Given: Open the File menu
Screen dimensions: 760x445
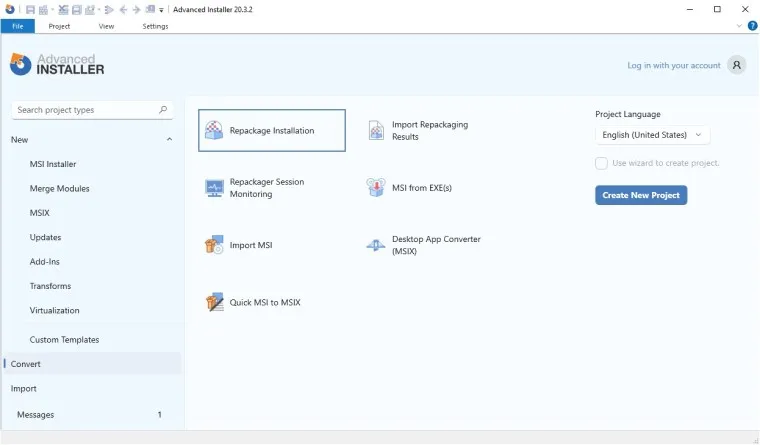Looking at the screenshot, I should [x=17, y=26].
